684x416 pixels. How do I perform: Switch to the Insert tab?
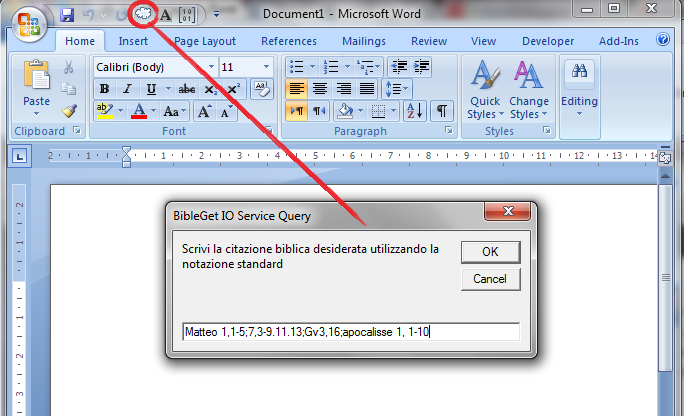click(133, 41)
